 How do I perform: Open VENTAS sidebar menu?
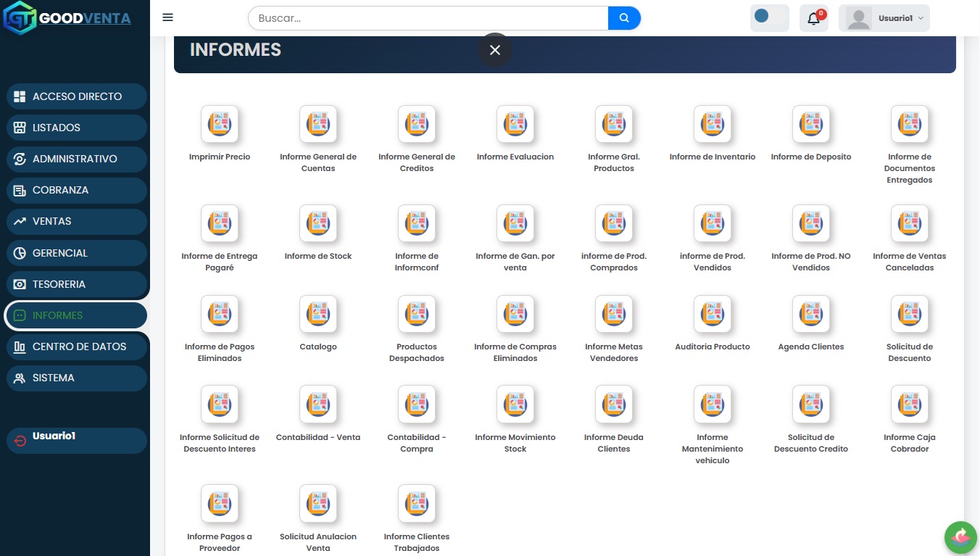coord(77,221)
